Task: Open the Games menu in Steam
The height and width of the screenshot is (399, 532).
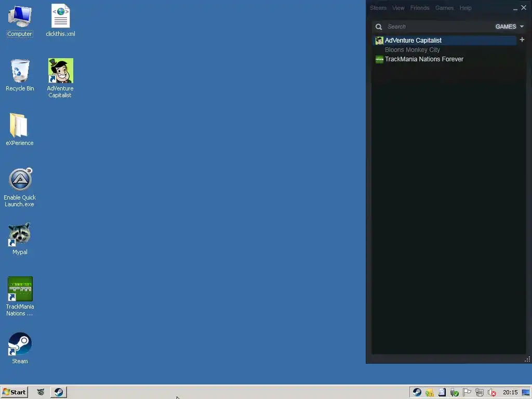Action: 445,8
